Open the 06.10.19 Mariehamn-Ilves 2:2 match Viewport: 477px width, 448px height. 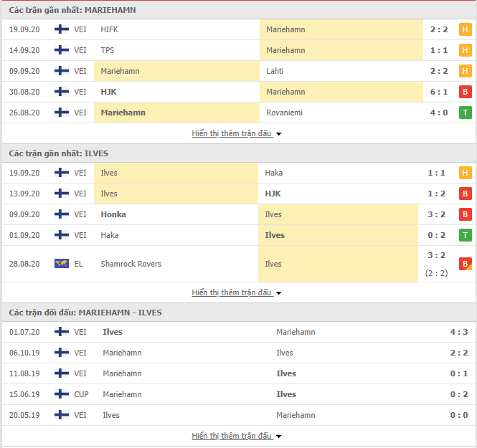(238, 353)
